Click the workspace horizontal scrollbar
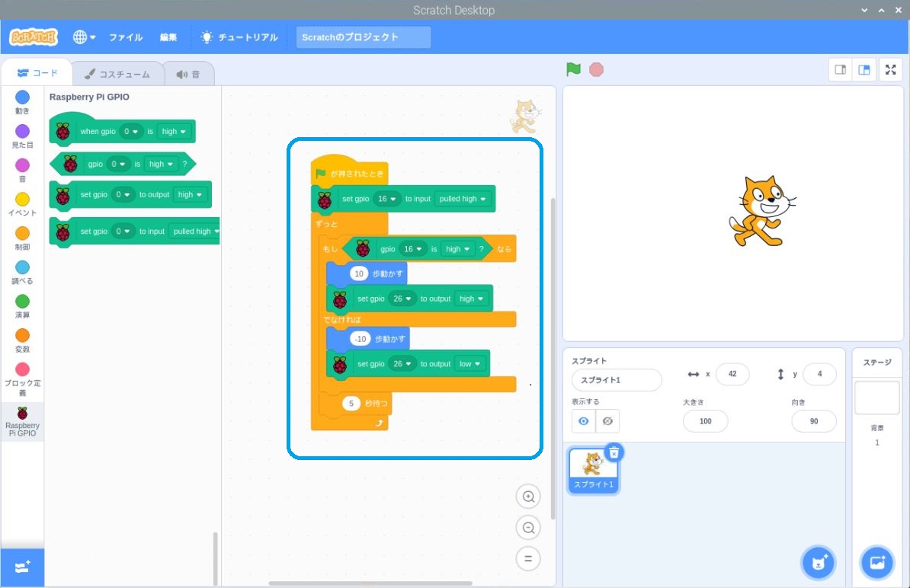This screenshot has height=588, width=910. point(370,583)
